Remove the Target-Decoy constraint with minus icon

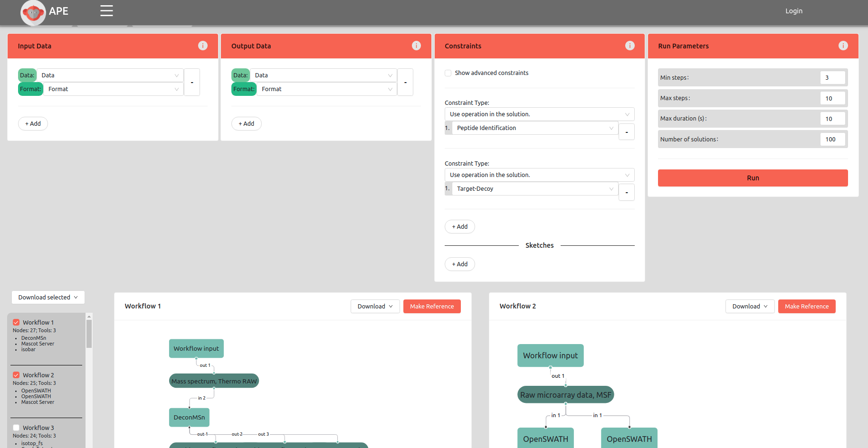(626, 192)
